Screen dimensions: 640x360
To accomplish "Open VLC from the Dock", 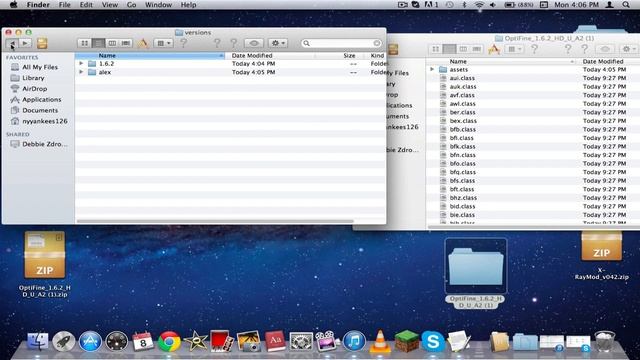I will [x=380, y=341].
